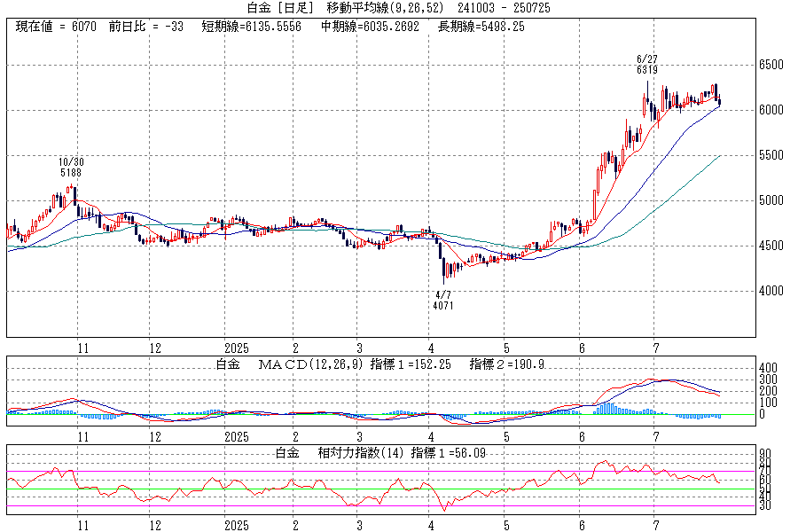Click the 400 label on MACD axis

[x=766, y=367]
